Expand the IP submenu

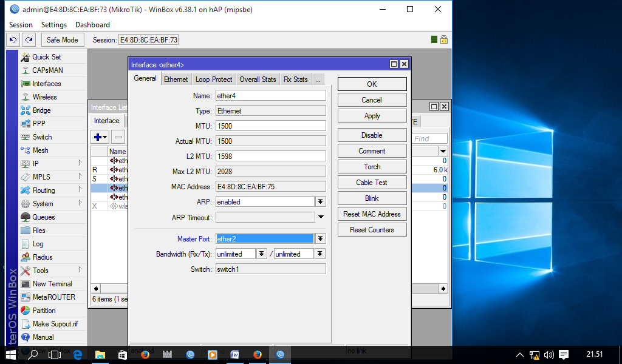coord(80,163)
